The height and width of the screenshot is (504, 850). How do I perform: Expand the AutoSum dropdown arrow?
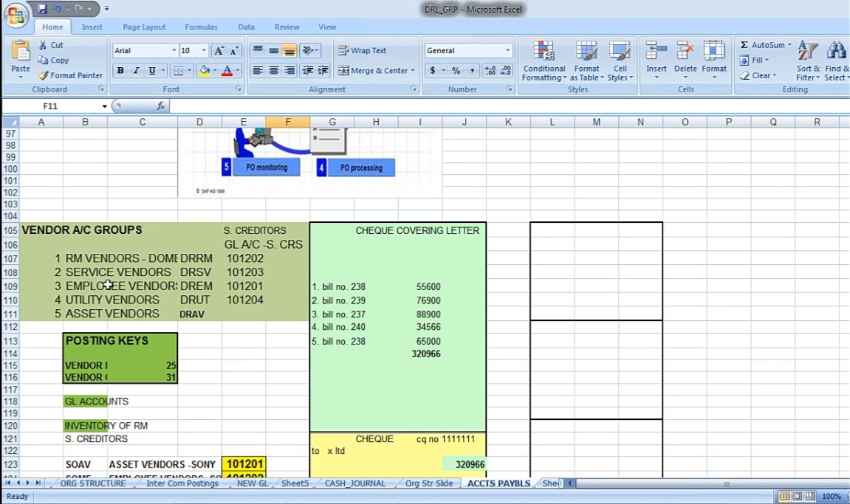tap(789, 45)
